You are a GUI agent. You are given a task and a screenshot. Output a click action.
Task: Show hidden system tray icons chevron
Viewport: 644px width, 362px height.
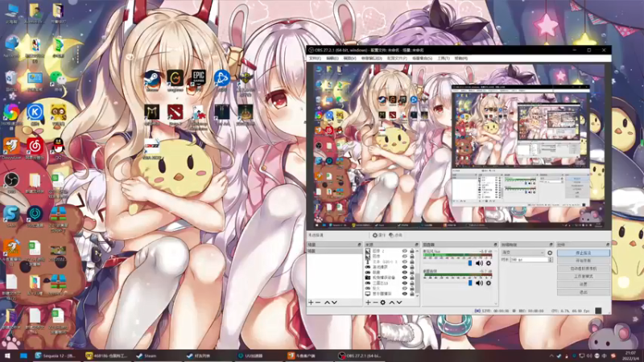point(551,356)
